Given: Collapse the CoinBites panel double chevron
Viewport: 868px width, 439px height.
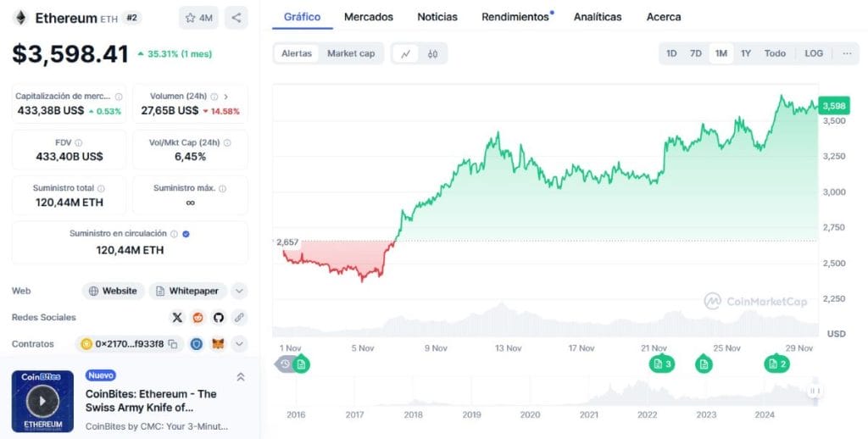Looking at the screenshot, I should [x=240, y=377].
